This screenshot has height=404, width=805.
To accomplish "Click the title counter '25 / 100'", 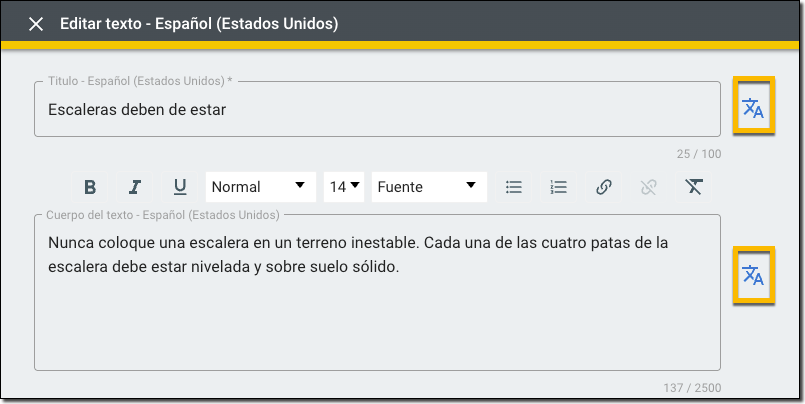I will [697, 154].
